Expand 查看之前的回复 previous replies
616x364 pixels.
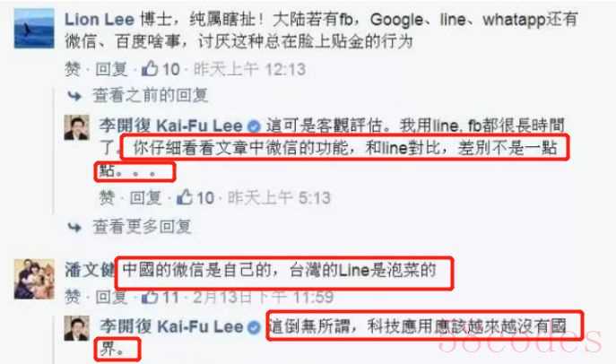[x=150, y=95]
